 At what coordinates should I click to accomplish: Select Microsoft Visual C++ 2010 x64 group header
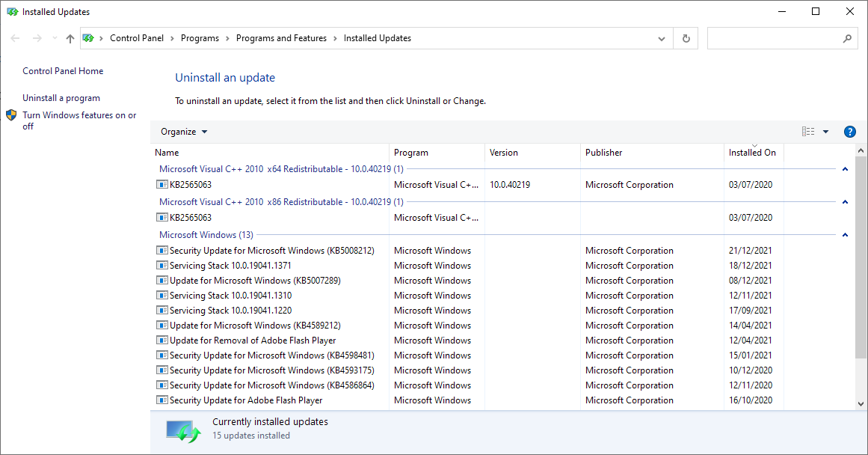(x=281, y=169)
